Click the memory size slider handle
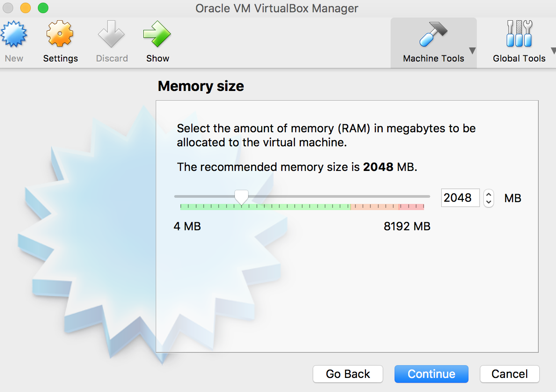The width and height of the screenshot is (556, 392). click(x=241, y=197)
